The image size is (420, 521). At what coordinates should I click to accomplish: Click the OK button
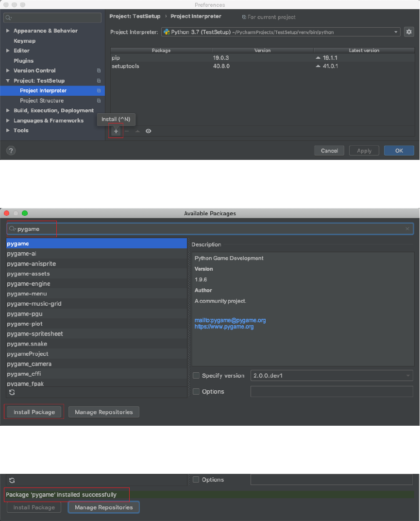(x=399, y=151)
